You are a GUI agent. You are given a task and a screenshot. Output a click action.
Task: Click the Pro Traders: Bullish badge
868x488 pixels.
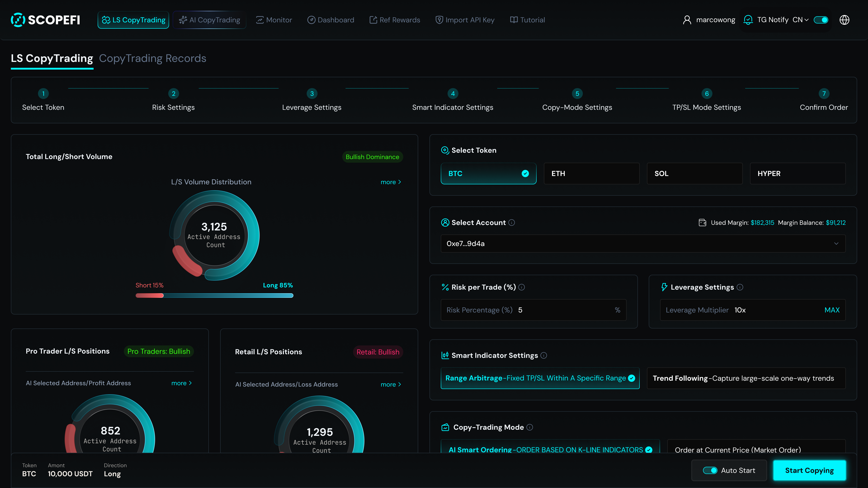[159, 351]
